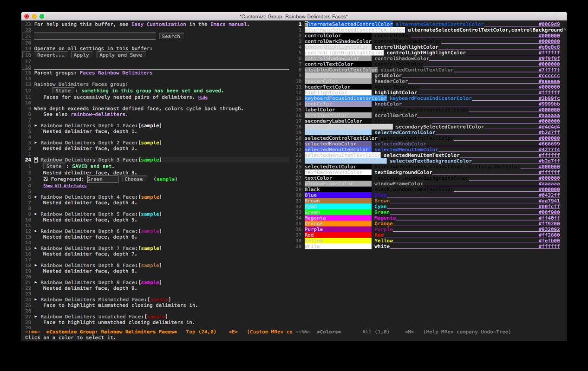
Task: Click the hex value #d4d4d4
Action: pos(549,127)
